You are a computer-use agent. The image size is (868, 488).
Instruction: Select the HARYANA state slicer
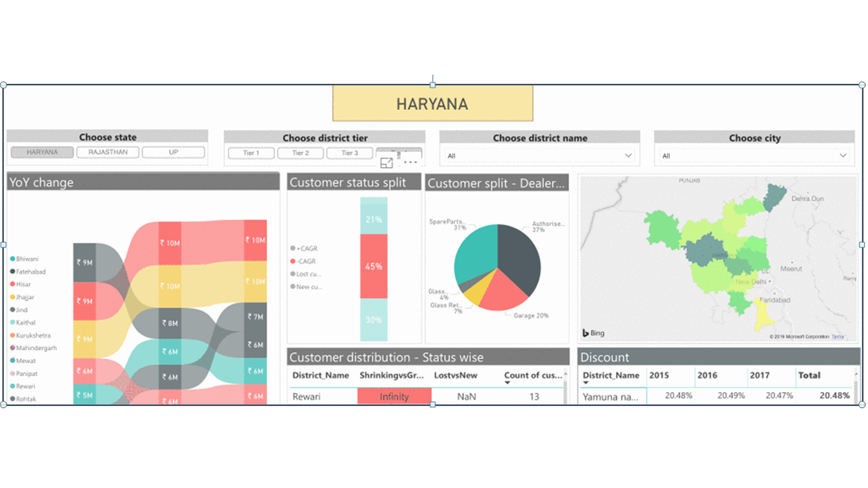click(x=42, y=152)
